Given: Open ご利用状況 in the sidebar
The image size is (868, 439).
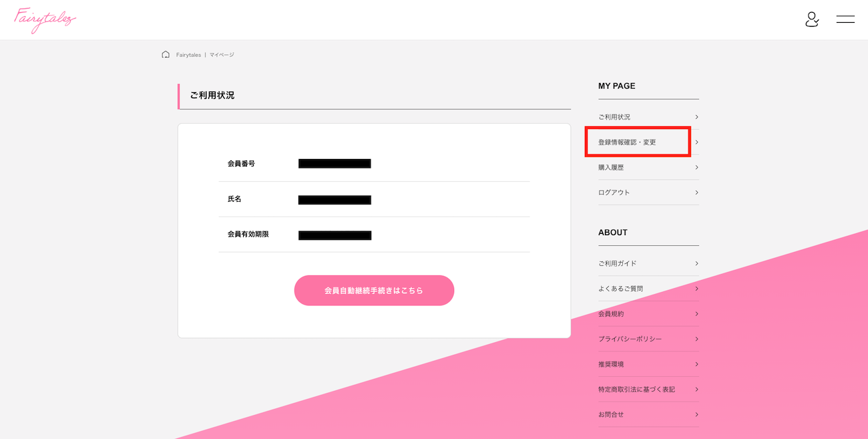Looking at the screenshot, I should click(614, 117).
